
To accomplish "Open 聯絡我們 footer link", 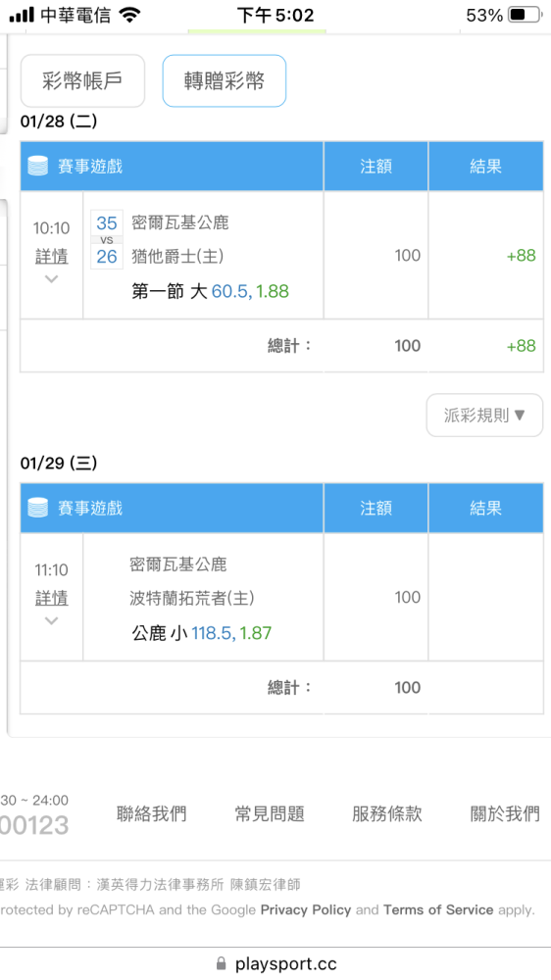I will pyautogui.click(x=151, y=813).
